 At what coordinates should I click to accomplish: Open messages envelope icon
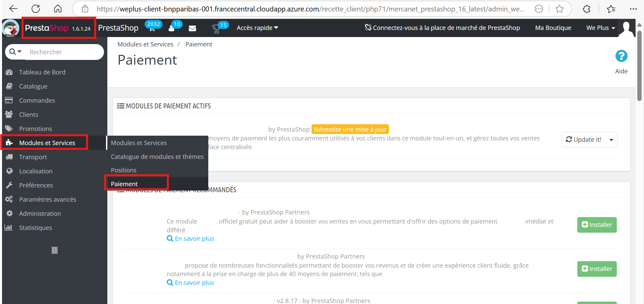tap(192, 28)
